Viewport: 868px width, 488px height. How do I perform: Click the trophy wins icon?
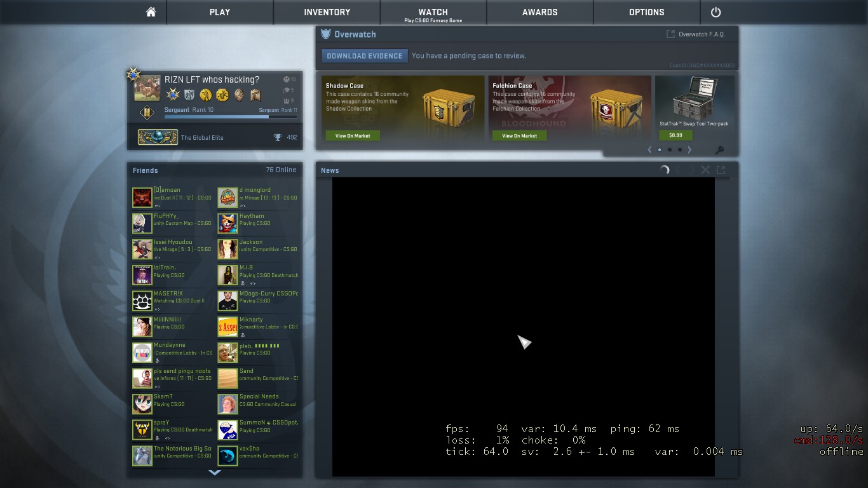[x=278, y=137]
